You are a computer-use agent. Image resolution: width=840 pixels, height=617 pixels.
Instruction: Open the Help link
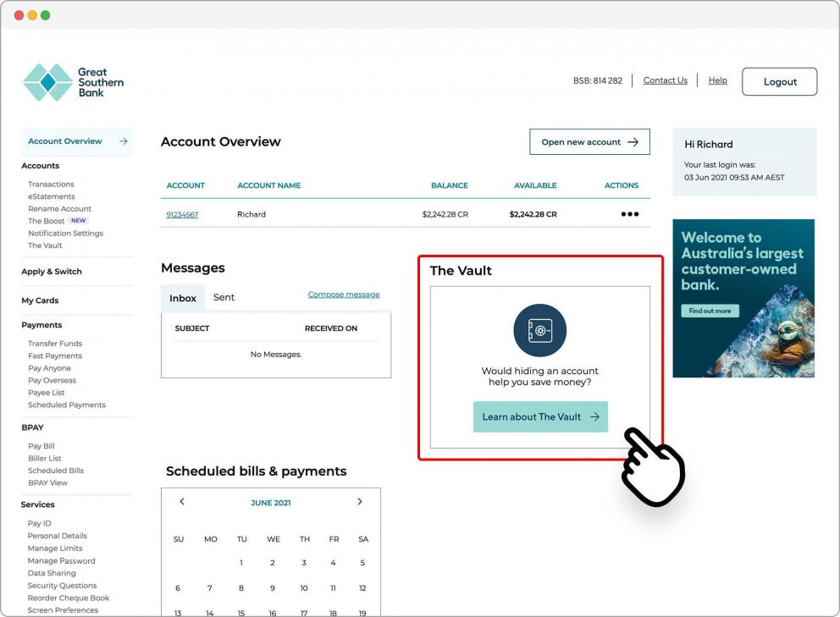click(x=717, y=80)
